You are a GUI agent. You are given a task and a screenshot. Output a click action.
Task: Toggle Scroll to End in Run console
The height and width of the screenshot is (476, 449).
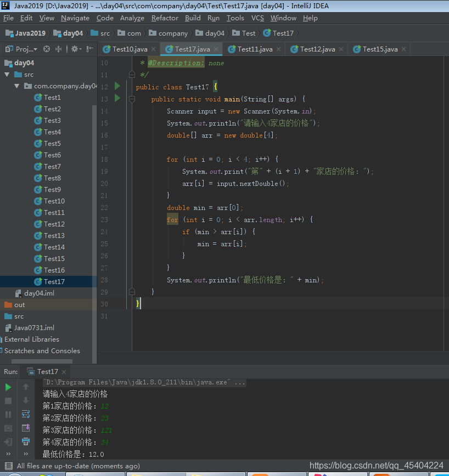tap(26, 428)
